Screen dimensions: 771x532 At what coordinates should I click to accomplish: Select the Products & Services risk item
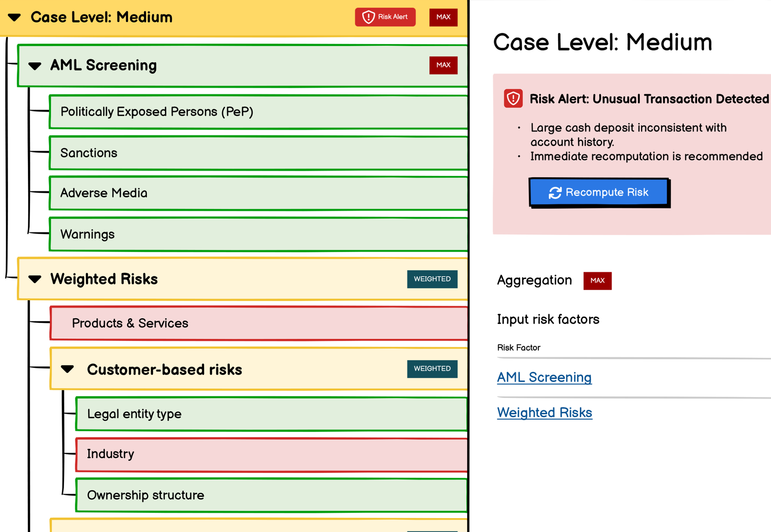pos(130,323)
